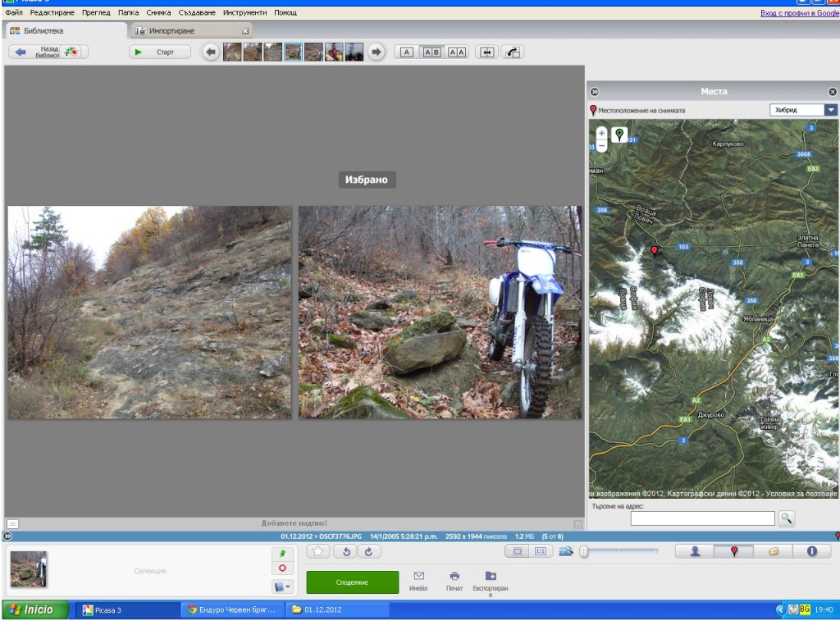Screen dimensions: 840x630
Task: Switch to the Импортиране tab
Action: point(171,31)
